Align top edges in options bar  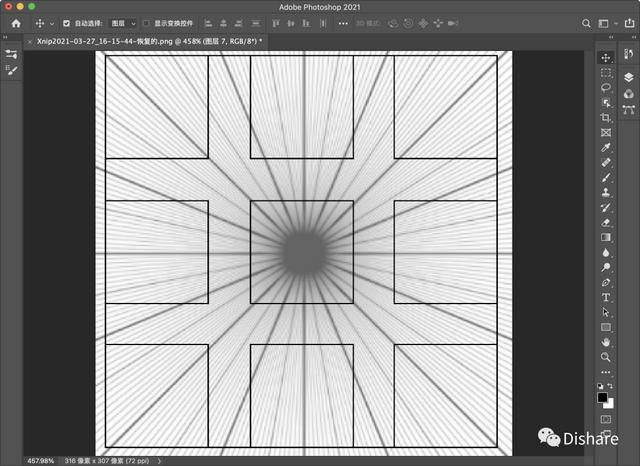[x=276, y=24]
